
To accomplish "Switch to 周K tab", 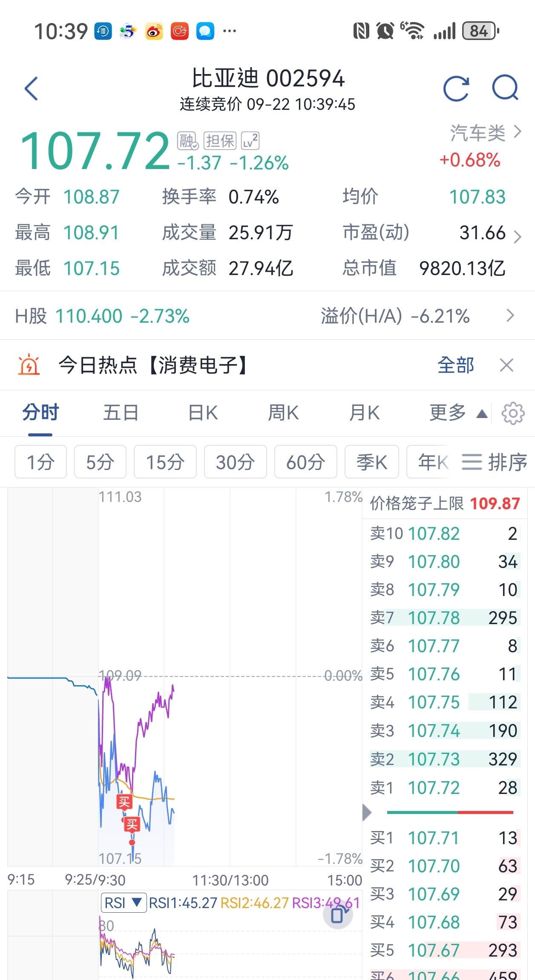I will click(283, 413).
